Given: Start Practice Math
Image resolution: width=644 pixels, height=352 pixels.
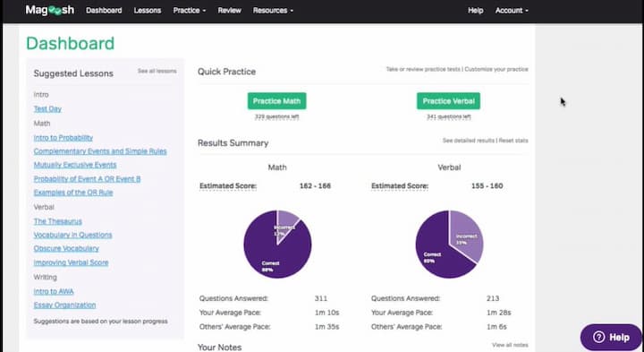Looking at the screenshot, I should click(x=276, y=100).
